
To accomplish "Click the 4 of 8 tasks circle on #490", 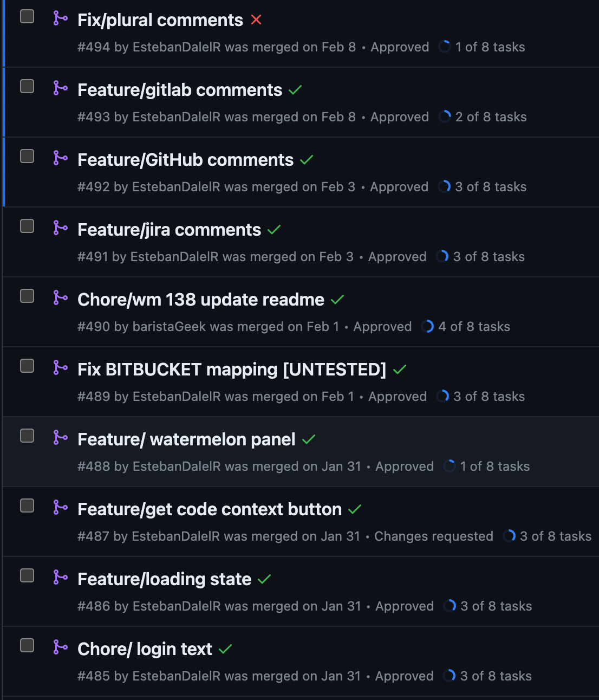I will tap(428, 326).
